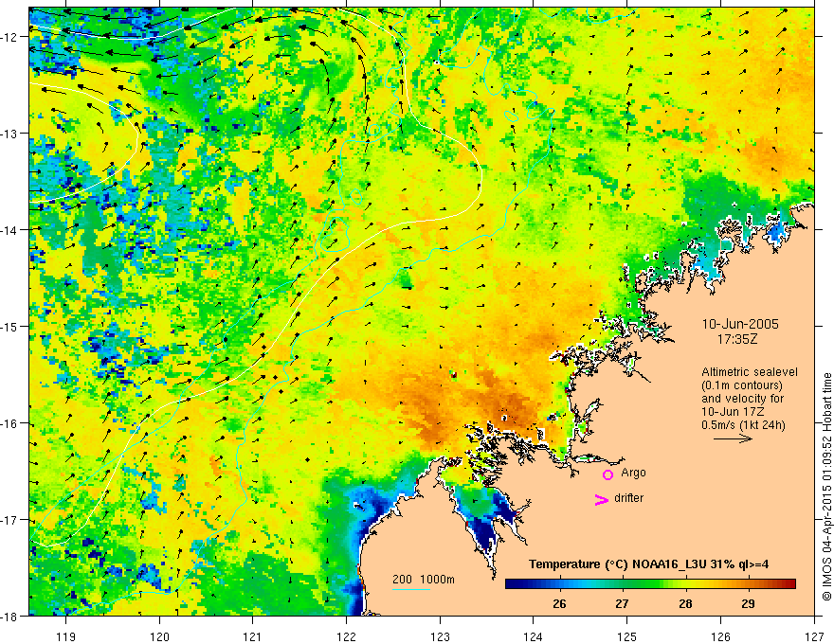Click the "(0.1m contours)" caption line
Screen dimensions: 834x644
(x=742, y=385)
